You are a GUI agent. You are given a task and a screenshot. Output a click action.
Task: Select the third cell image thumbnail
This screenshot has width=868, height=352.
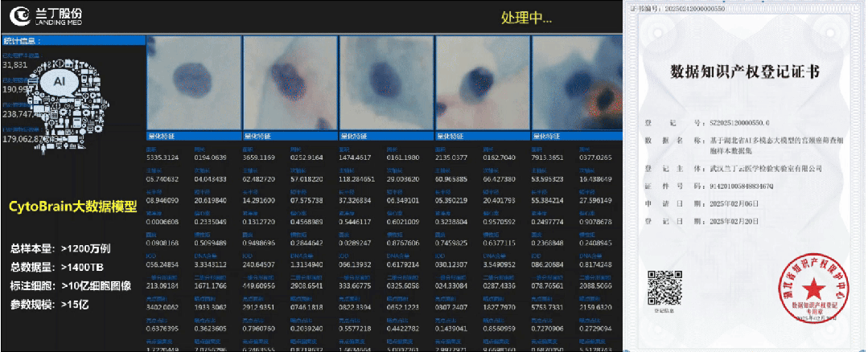pos(386,83)
